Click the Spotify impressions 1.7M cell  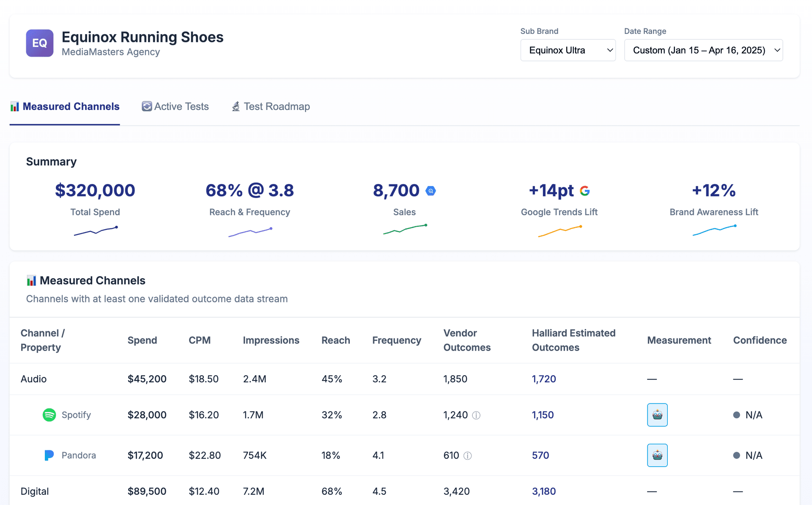[253, 415]
